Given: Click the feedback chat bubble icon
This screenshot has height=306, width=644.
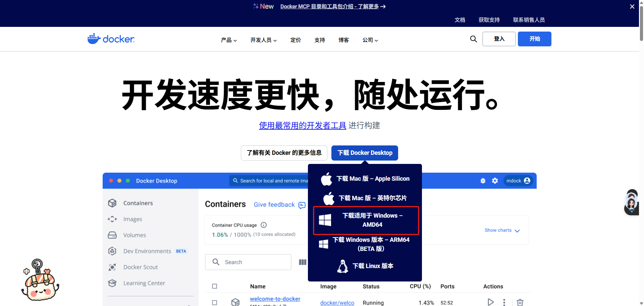Looking at the screenshot, I should pyautogui.click(x=302, y=205).
